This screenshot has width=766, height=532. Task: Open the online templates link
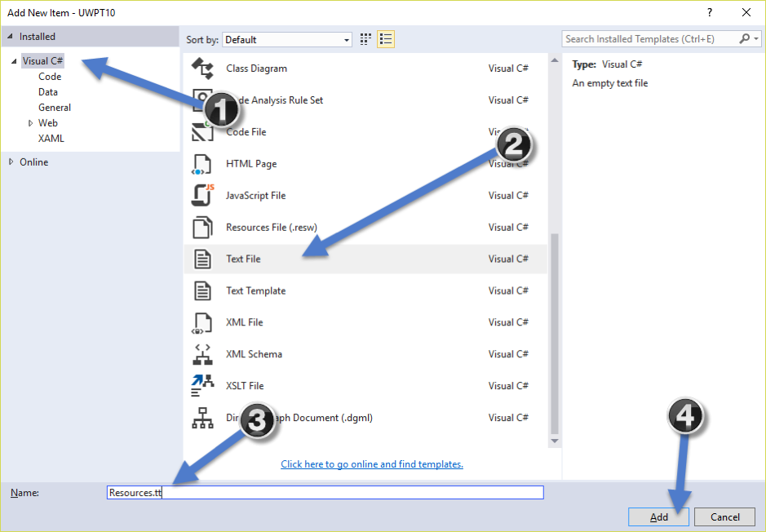pos(371,463)
